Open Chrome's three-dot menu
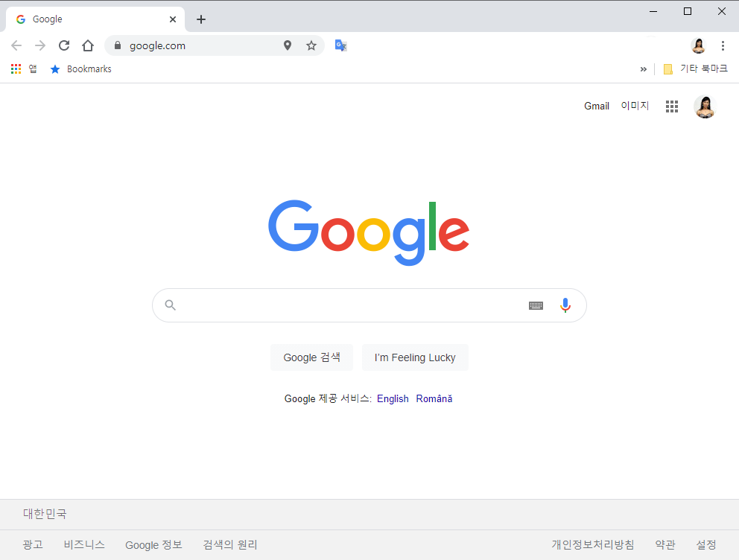Viewport: 739px width, 560px height. coord(723,45)
